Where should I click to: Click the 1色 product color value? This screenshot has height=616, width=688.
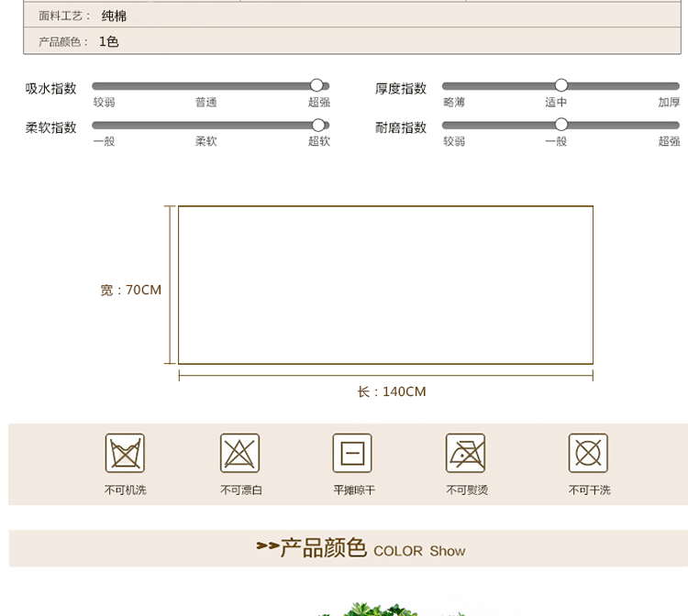(x=108, y=41)
